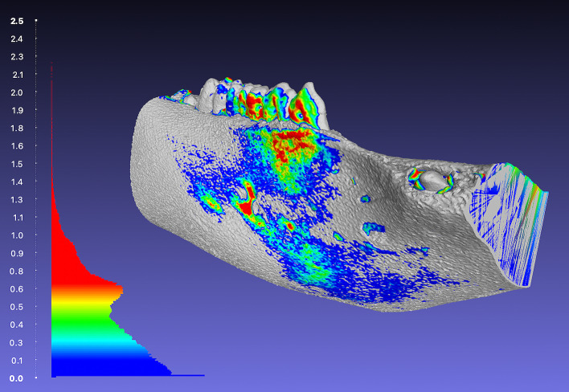Screen dimensions: 569x392
Task: Select the 2.4 value on the scale
Action: click(x=17, y=39)
